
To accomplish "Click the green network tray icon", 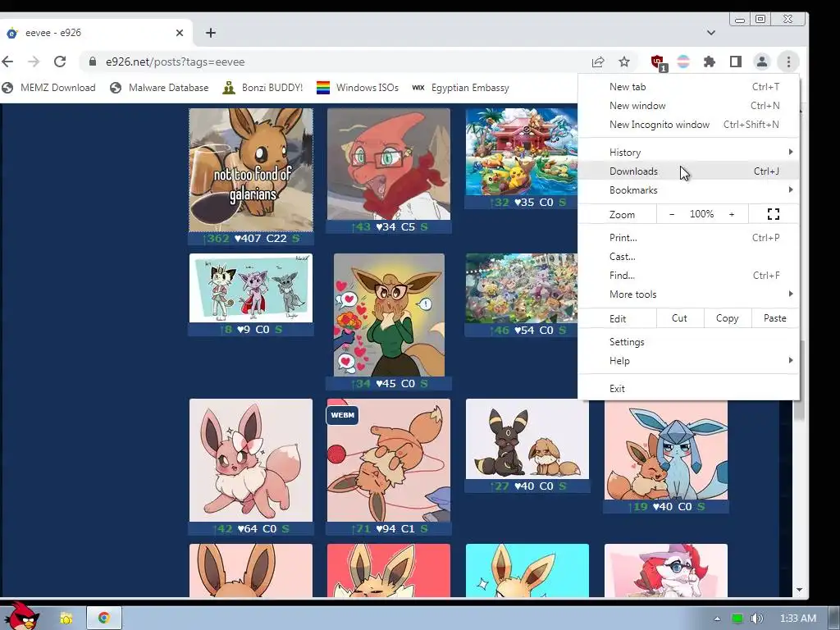I will coord(737,619).
